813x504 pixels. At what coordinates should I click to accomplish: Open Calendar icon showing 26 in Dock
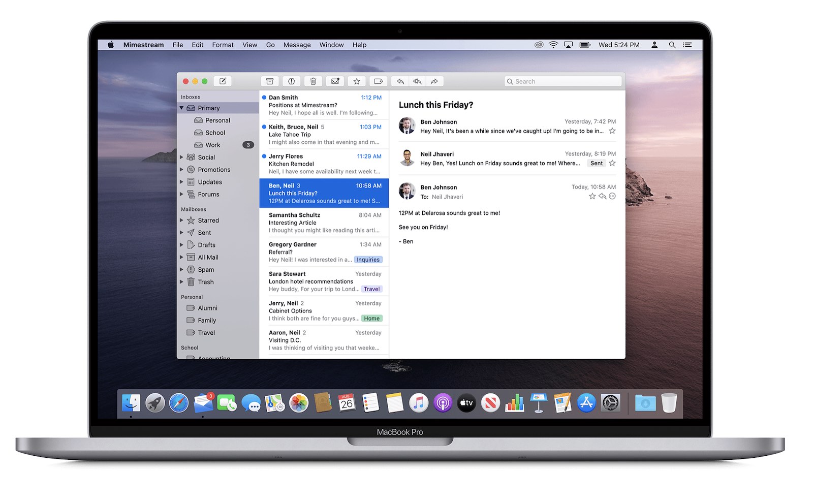(x=347, y=403)
